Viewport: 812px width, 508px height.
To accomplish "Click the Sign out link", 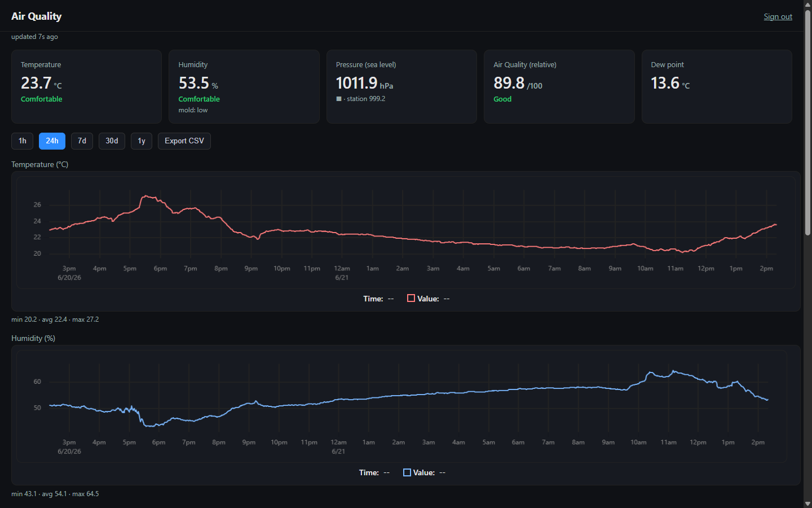I will pyautogui.click(x=778, y=16).
